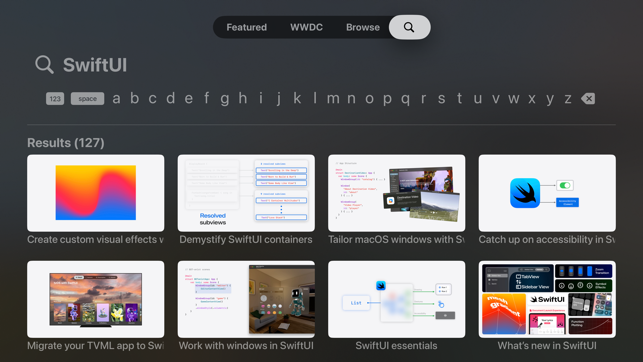Image resolution: width=643 pixels, height=362 pixels.
Task: Select letter d on the keyboard
Action: pyautogui.click(x=171, y=98)
